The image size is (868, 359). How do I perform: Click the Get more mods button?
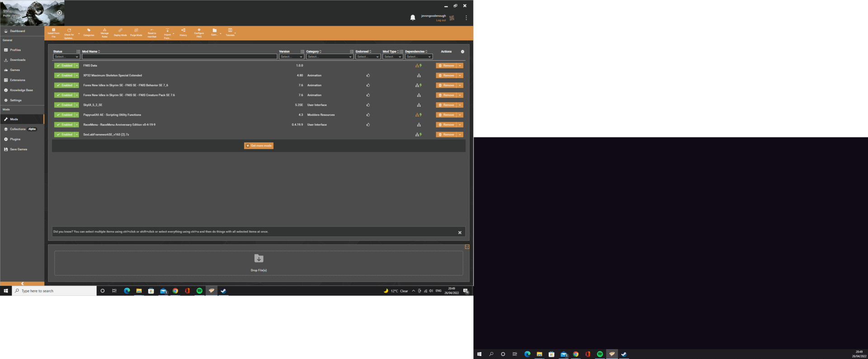(x=259, y=146)
